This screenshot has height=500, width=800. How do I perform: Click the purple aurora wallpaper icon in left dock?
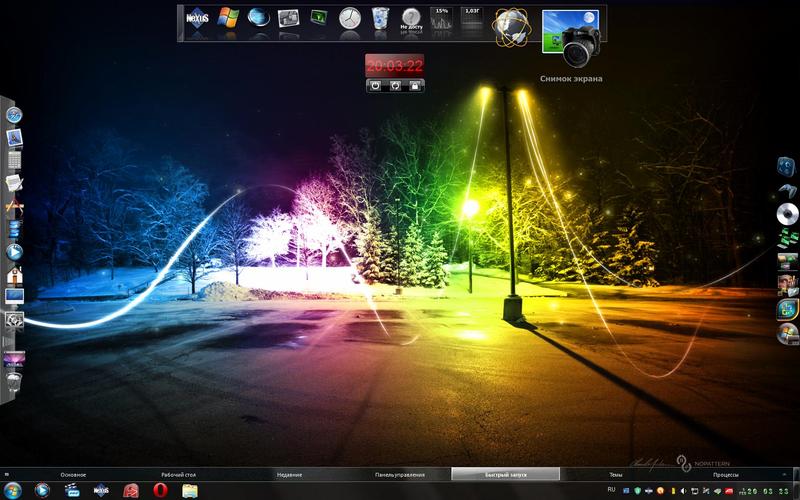coord(14,359)
